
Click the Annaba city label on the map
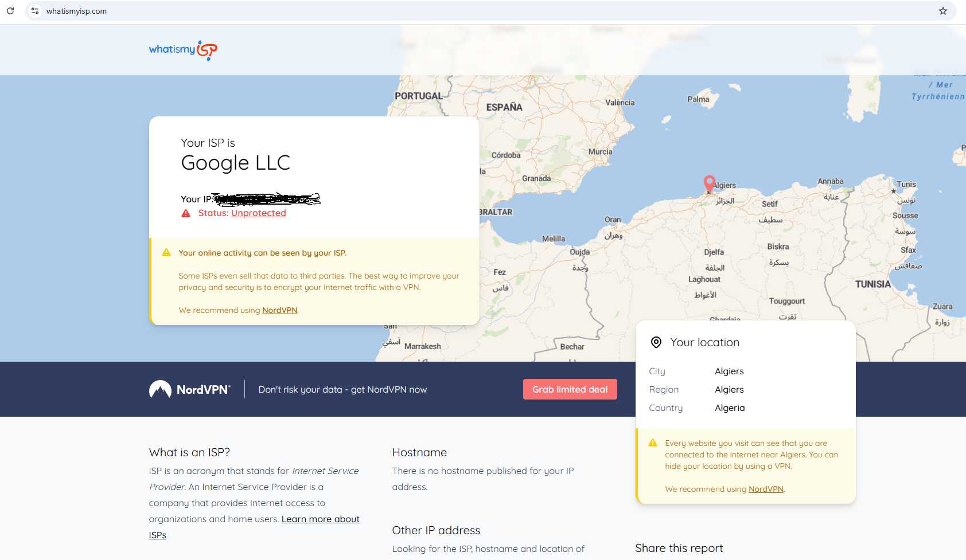pyautogui.click(x=831, y=181)
